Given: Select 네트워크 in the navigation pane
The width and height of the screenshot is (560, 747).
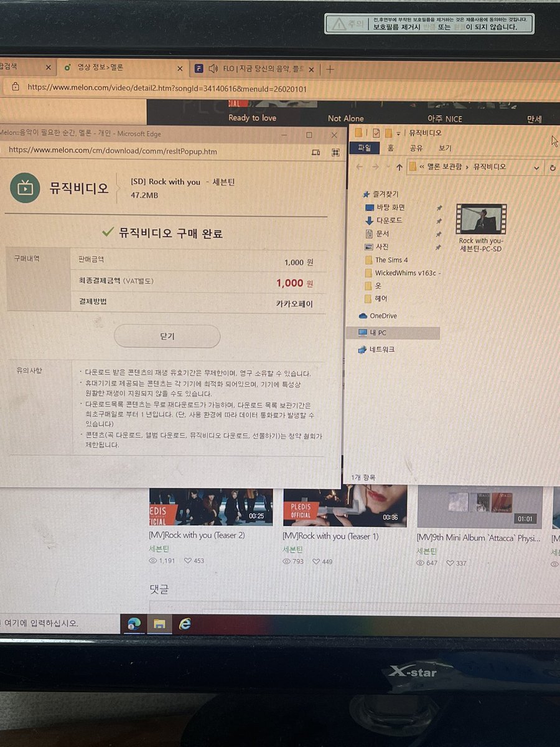Looking at the screenshot, I should (x=376, y=350).
